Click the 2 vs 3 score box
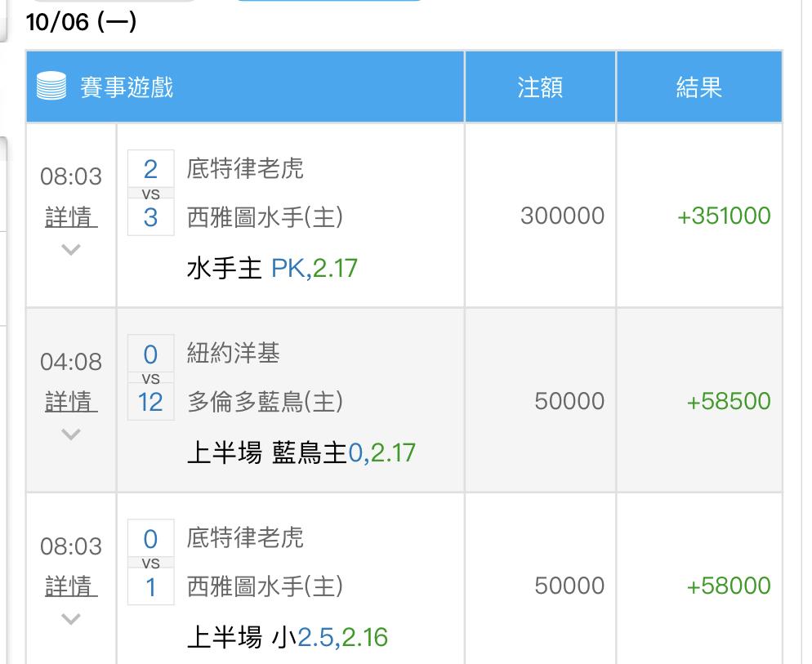Viewport: 812px width, 664px height. point(150,194)
